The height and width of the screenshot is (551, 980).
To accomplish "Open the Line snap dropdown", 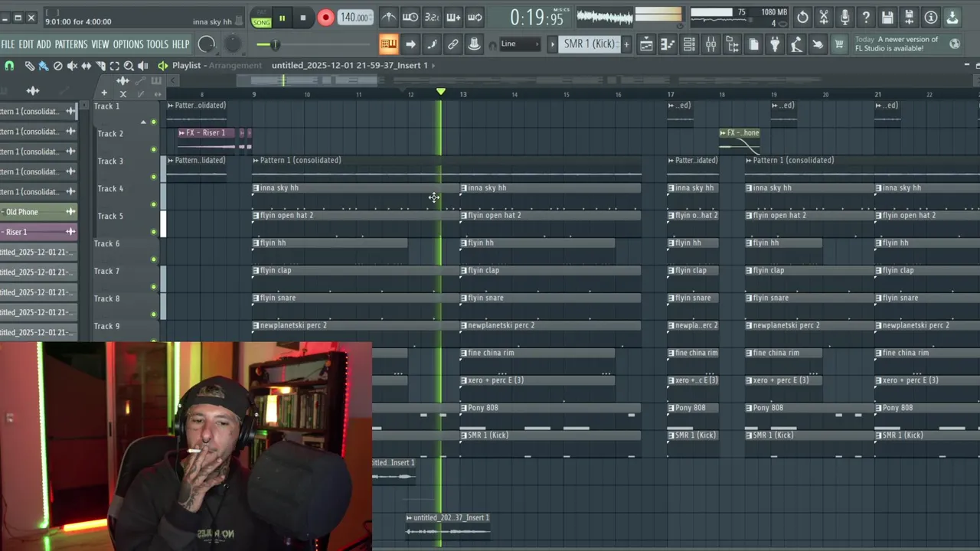I will 519,44.
